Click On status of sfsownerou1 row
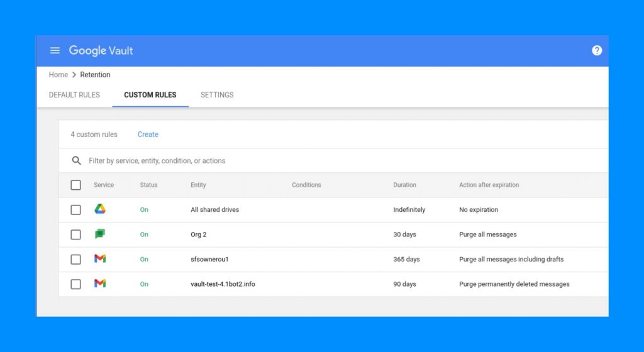The height and width of the screenshot is (352, 644). (144, 259)
